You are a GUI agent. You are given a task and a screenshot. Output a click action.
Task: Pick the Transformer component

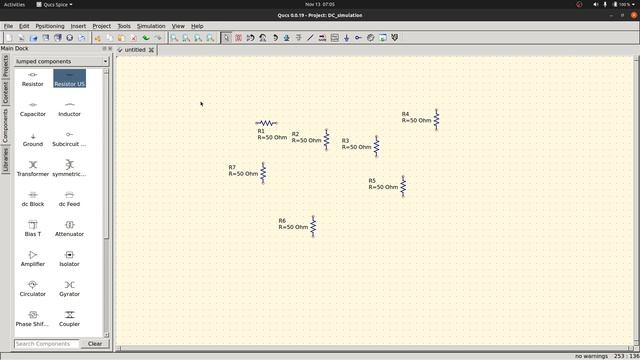[33, 169]
